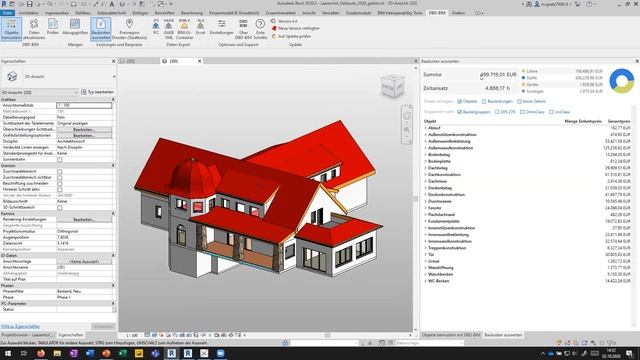Expand the Treppenkonstruktion row
The image size is (640, 360).
(425, 248)
